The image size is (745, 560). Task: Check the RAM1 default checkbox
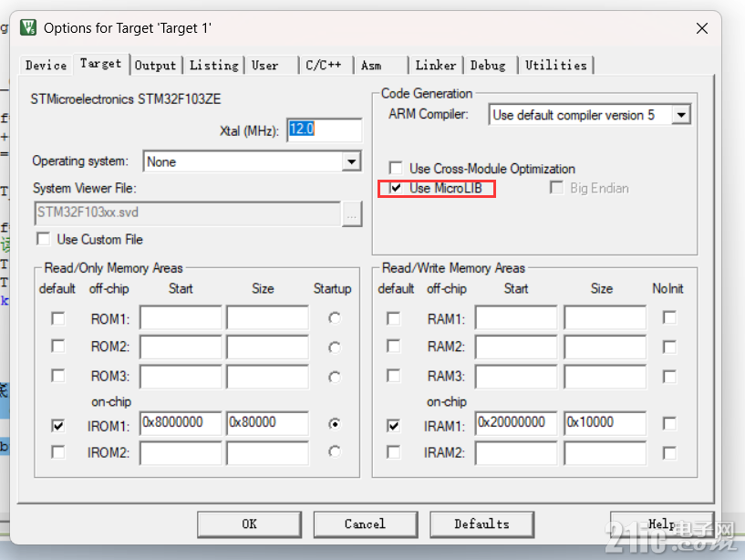pyautogui.click(x=393, y=318)
